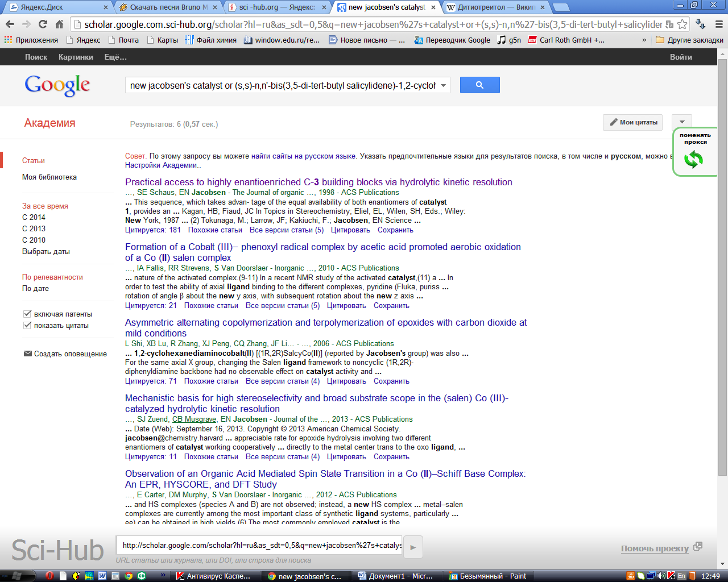Open the Приложения apps bookmark
Image resolution: width=728 pixels, height=582 pixels.
[x=31, y=40]
